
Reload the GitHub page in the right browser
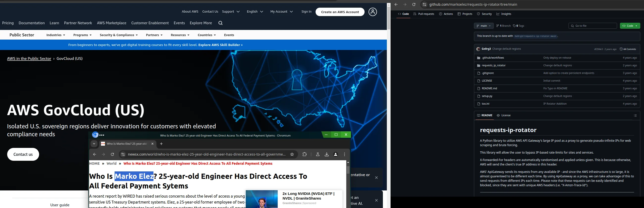pos(414,4)
